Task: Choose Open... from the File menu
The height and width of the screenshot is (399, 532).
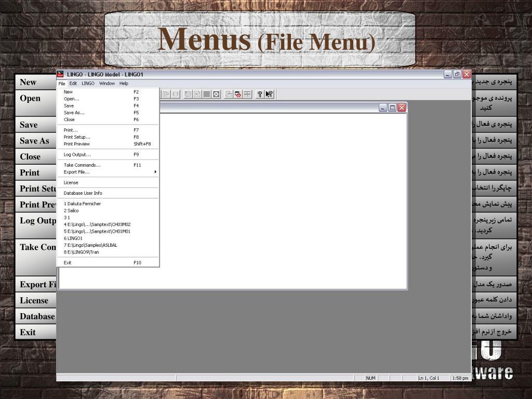Action: click(x=108, y=99)
